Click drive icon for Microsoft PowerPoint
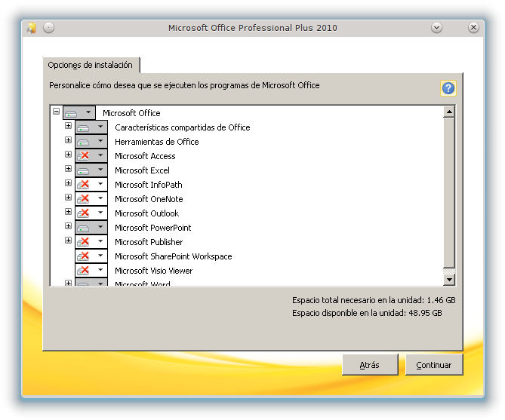This screenshot has height=420, width=505. [x=84, y=228]
